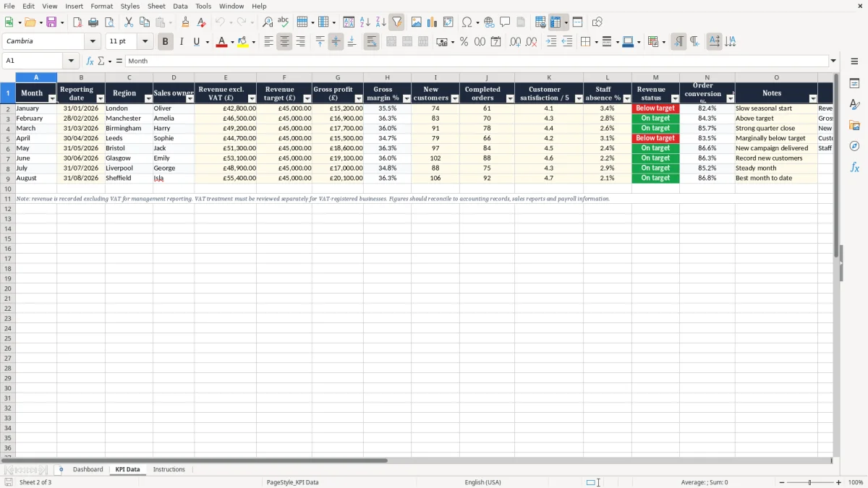Open the Revenue status filter arrow
The height and width of the screenshot is (488, 868).
tap(675, 98)
